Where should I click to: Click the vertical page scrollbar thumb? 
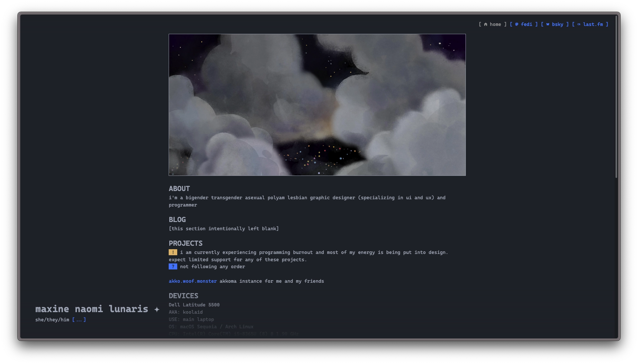pos(616,96)
